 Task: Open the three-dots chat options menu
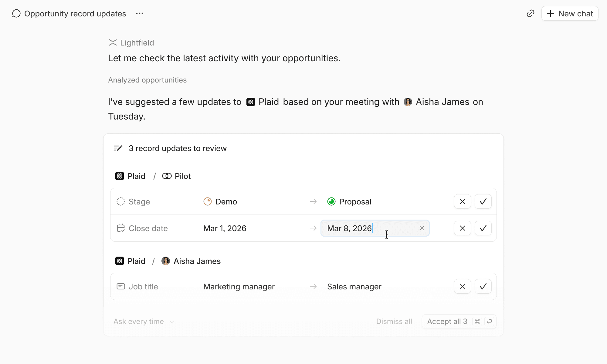140,14
